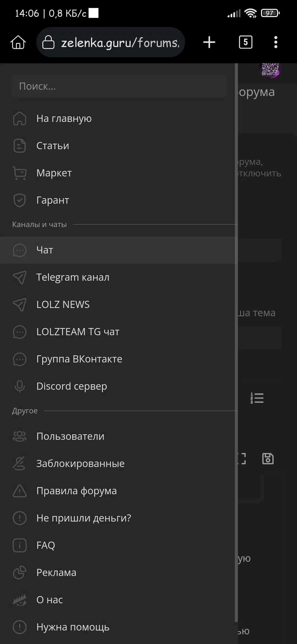Click the save disk icon
The height and width of the screenshot is (644, 297).
pyautogui.click(x=268, y=459)
